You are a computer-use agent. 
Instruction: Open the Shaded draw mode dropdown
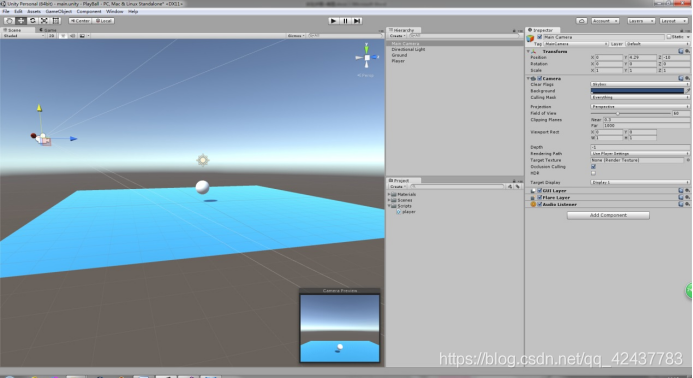coord(23,36)
